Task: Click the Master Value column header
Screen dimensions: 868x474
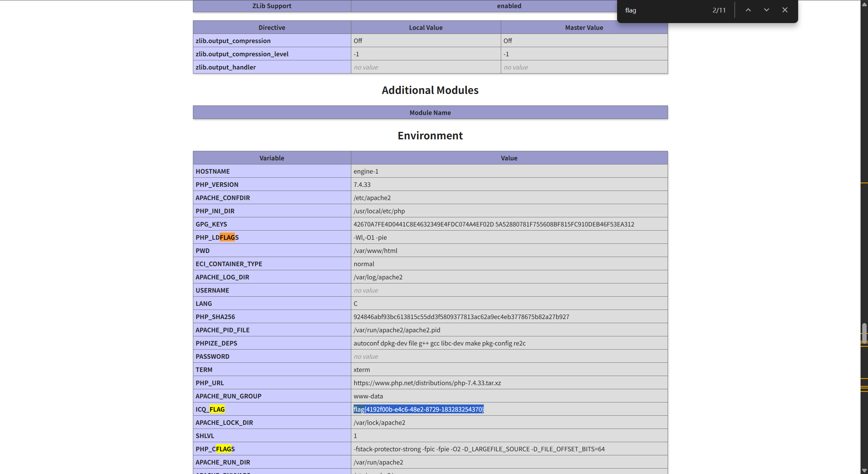Action: coord(584,27)
